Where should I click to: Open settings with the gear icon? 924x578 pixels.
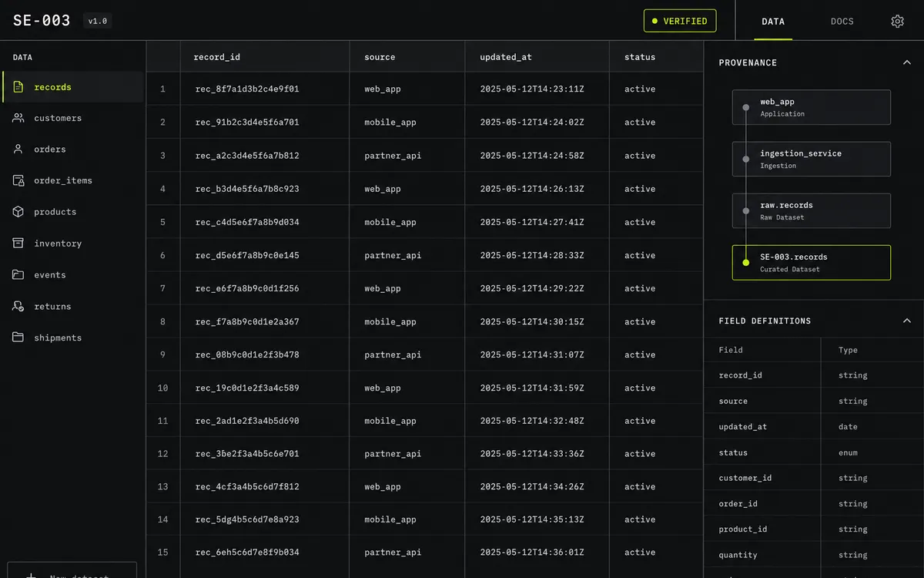pos(897,21)
